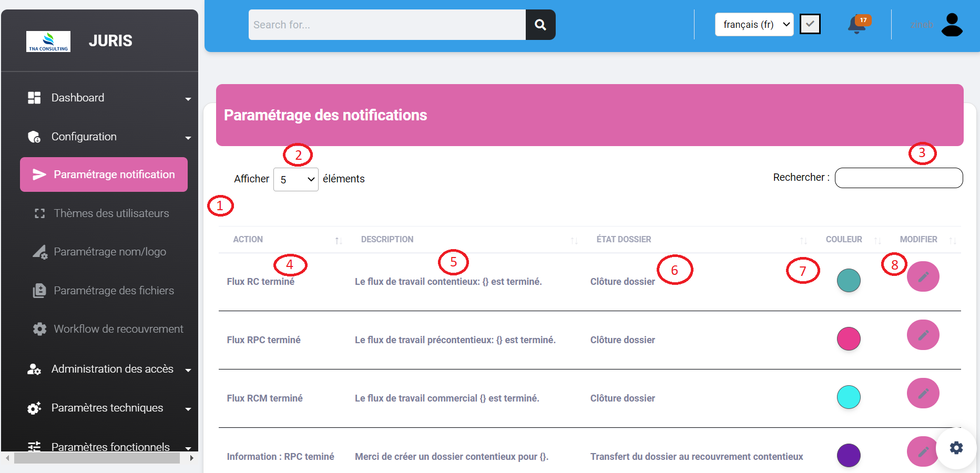The height and width of the screenshot is (473, 980).
Task: Select Workflow de recouvrement in sidebar
Action: pos(118,329)
